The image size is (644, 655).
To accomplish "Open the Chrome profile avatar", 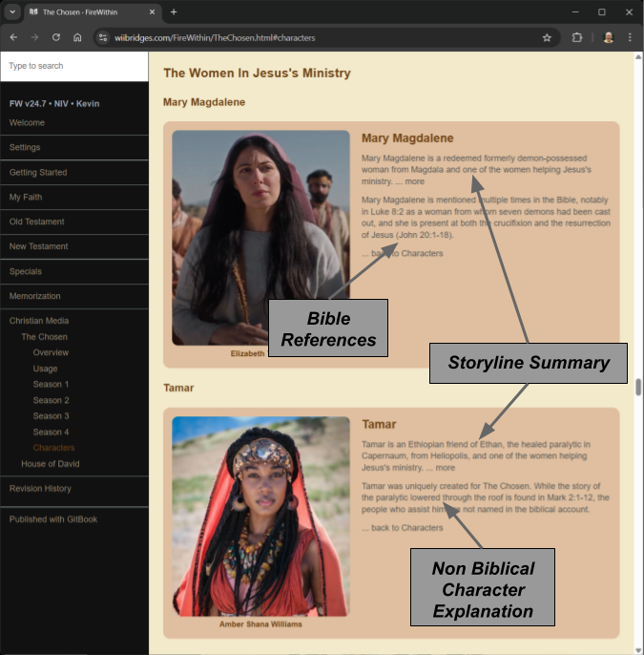I will (609, 37).
